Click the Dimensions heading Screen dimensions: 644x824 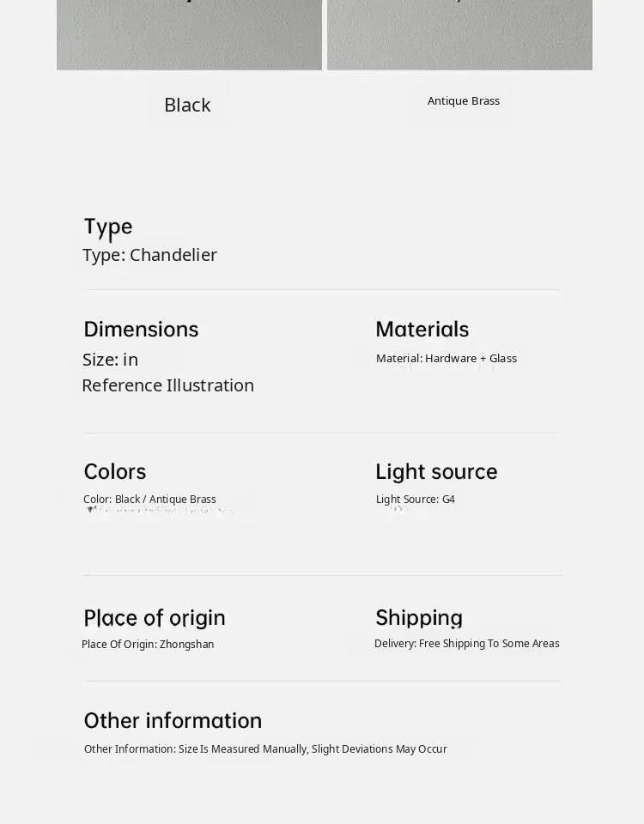click(x=141, y=330)
